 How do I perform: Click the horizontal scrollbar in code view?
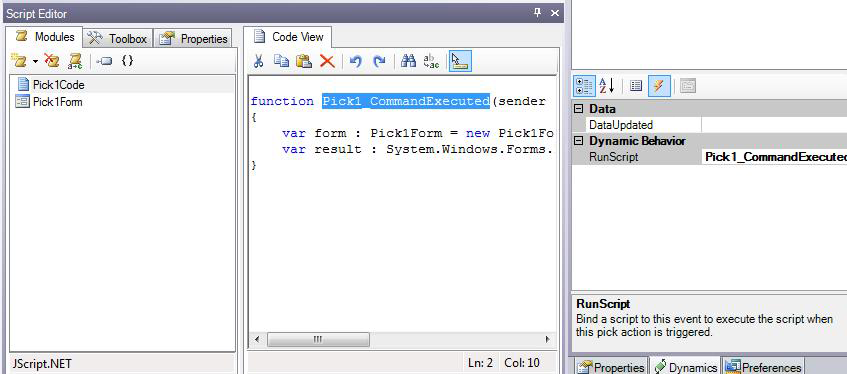(x=401, y=339)
